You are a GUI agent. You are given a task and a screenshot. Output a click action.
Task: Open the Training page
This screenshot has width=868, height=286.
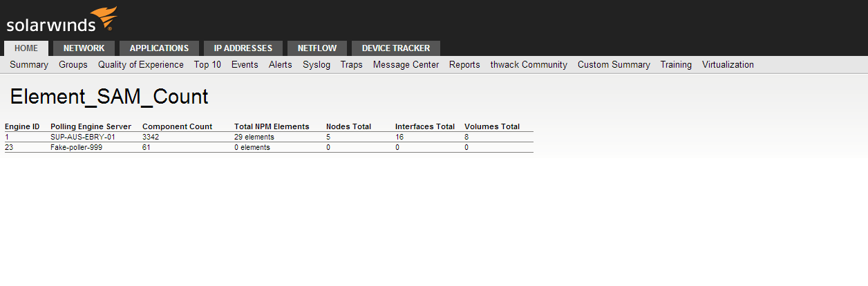[x=676, y=65]
